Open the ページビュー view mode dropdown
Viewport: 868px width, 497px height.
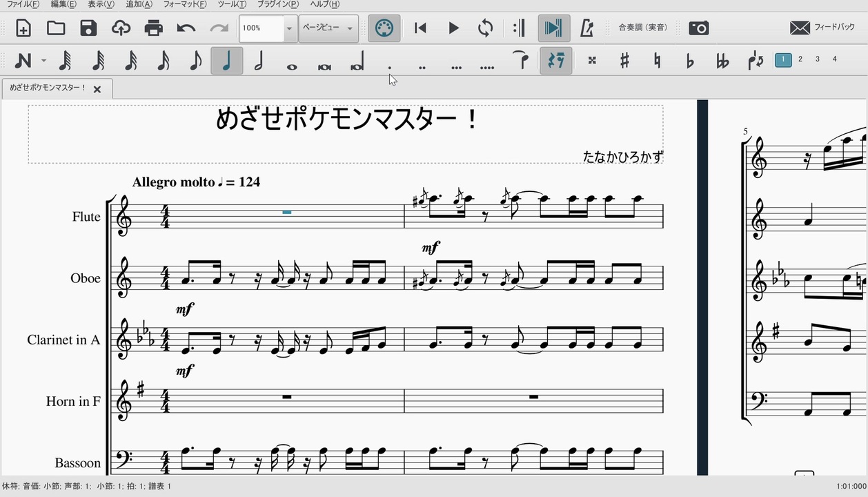[328, 28]
